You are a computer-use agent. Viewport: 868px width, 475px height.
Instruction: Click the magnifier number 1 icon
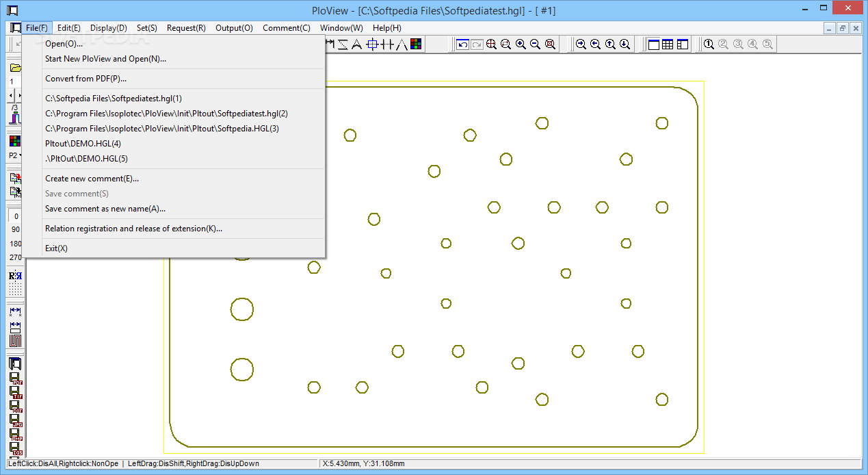pyautogui.click(x=709, y=44)
